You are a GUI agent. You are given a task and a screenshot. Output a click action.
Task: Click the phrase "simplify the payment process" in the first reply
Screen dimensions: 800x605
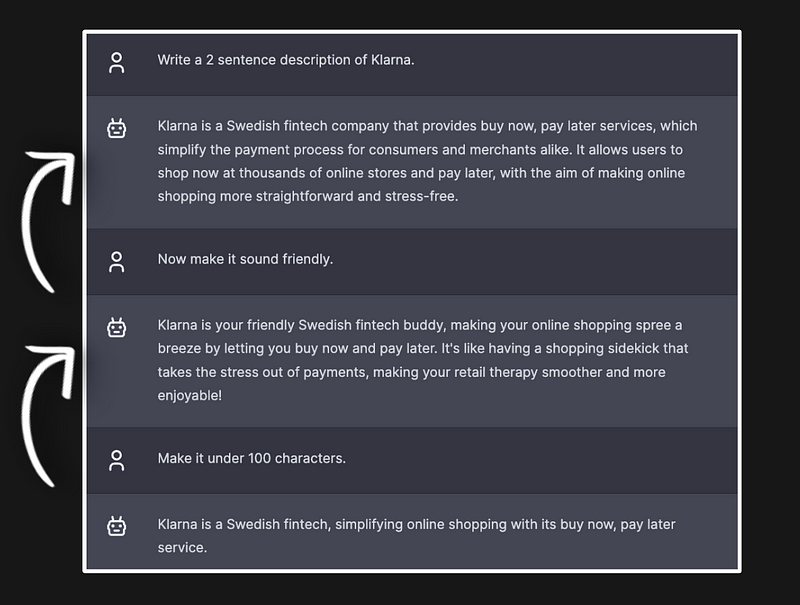pos(250,150)
